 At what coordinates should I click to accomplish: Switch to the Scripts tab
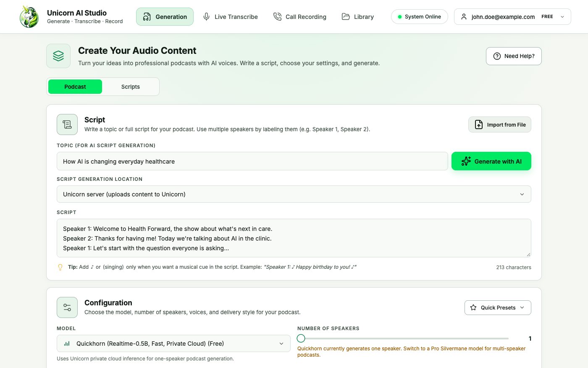(131, 87)
